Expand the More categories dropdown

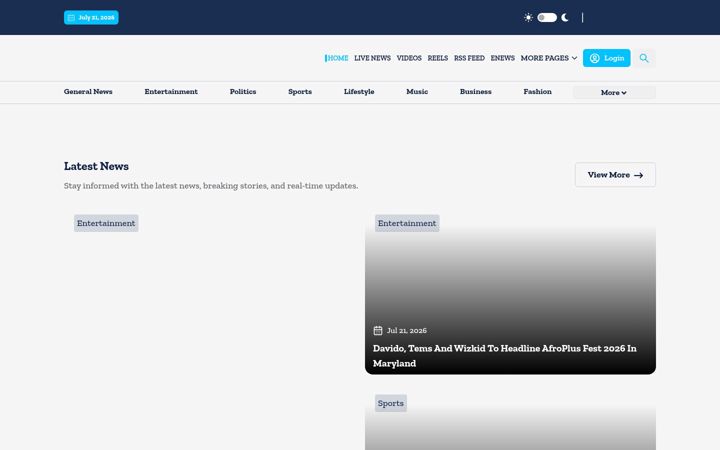tap(614, 92)
